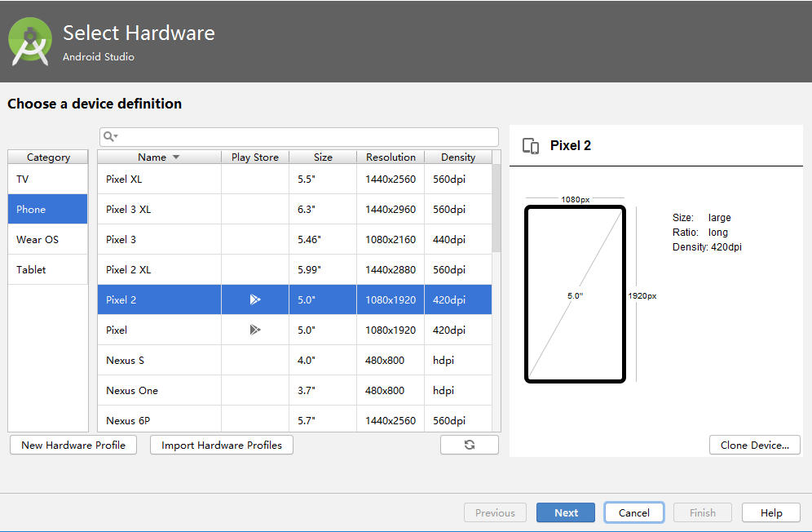Click the Help button
The width and height of the screenshot is (812, 532).
(x=771, y=512)
